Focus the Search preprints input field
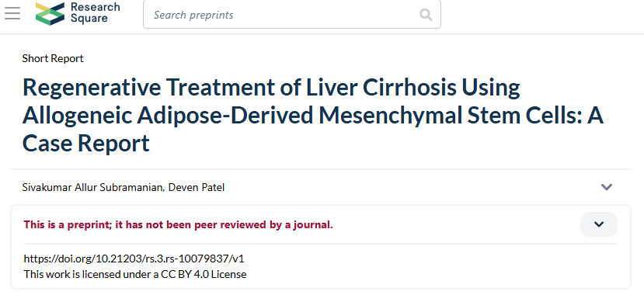Image resolution: width=644 pixels, height=295 pixels. pos(292,14)
